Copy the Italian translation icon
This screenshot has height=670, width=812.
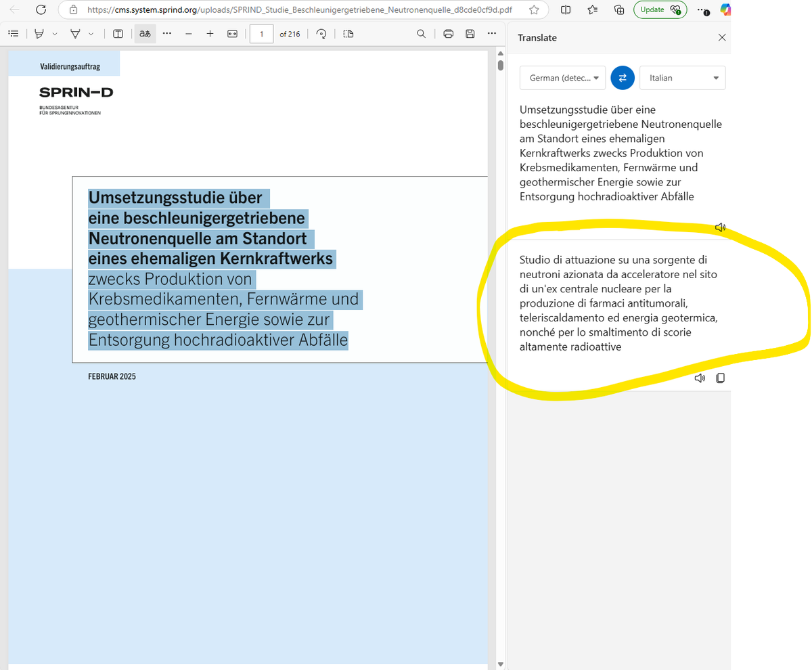721,378
